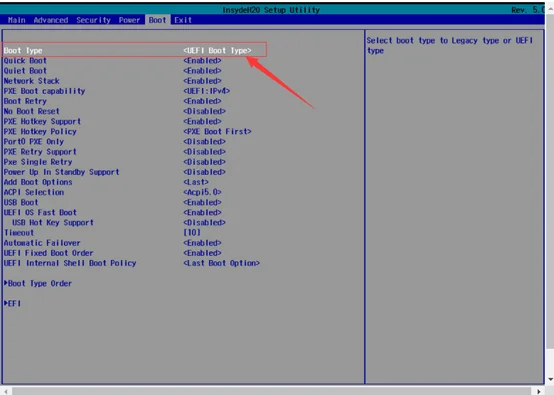Viewport: 554px width, 395px height.
Task: Change Power Up In Standby Support value
Action: pyautogui.click(x=204, y=172)
